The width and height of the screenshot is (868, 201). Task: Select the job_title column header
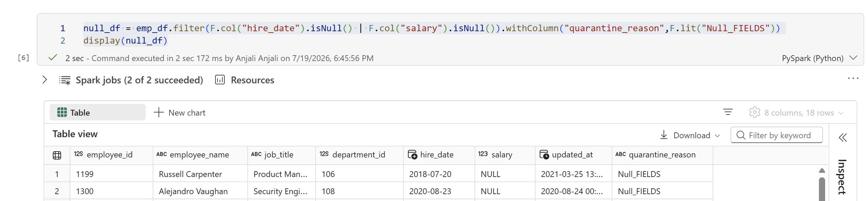pyautogui.click(x=282, y=155)
